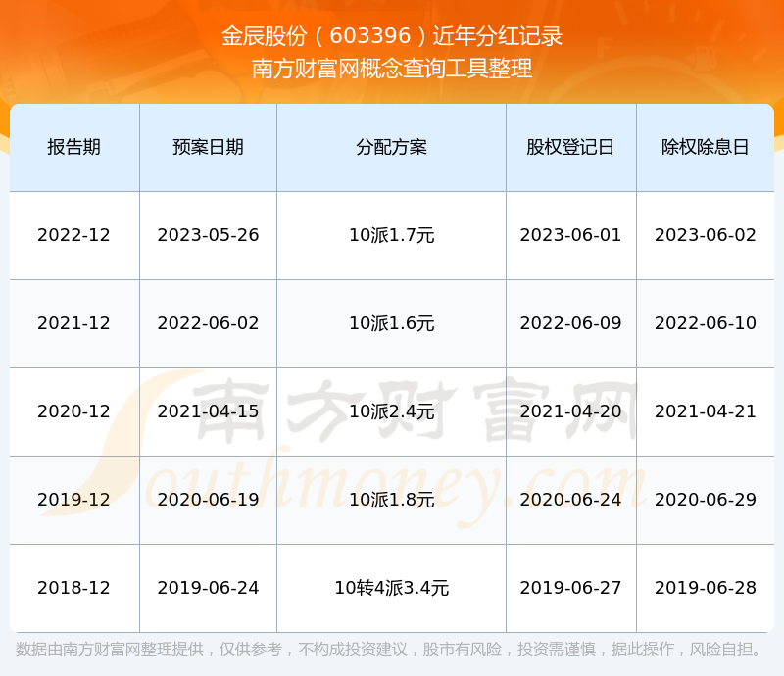This screenshot has height=676, width=784.
Task: Click report period cell 2022-12
Action: coord(74,235)
